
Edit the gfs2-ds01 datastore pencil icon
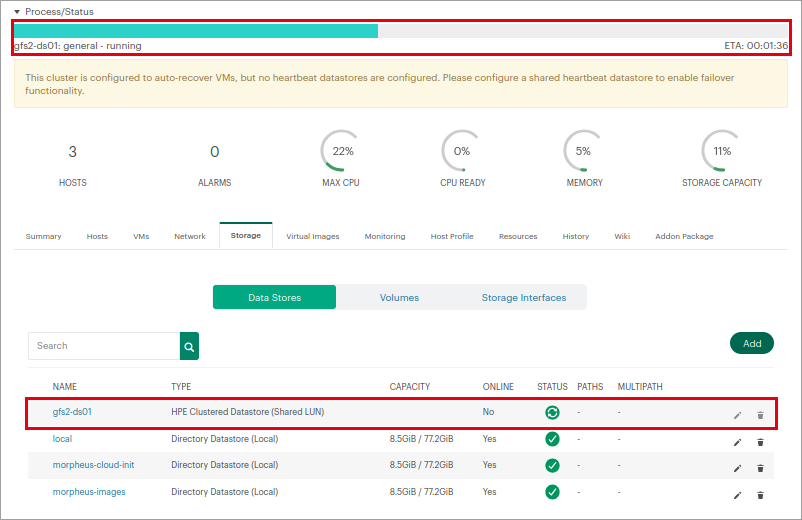tap(737, 415)
